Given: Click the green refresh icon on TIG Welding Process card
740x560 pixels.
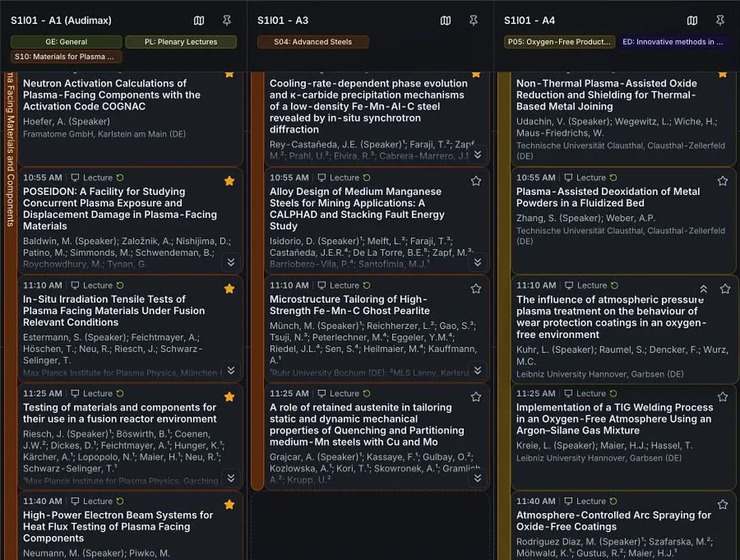Looking at the screenshot, I should tap(614, 393).
